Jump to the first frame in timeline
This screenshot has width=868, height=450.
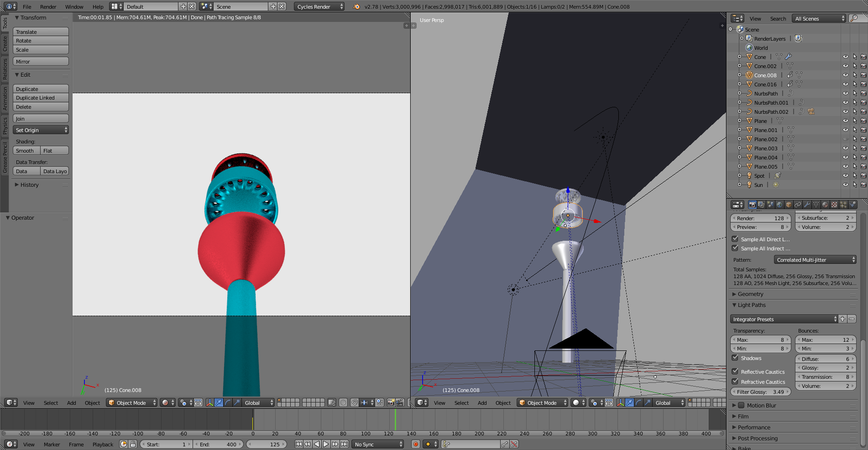pyautogui.click(x=298, y=444)
